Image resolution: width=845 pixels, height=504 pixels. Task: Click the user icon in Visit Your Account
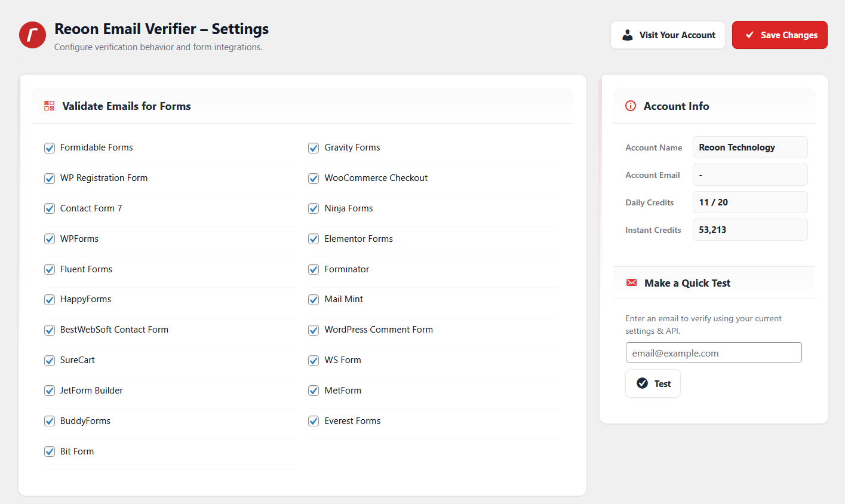[x=627, y=35]
